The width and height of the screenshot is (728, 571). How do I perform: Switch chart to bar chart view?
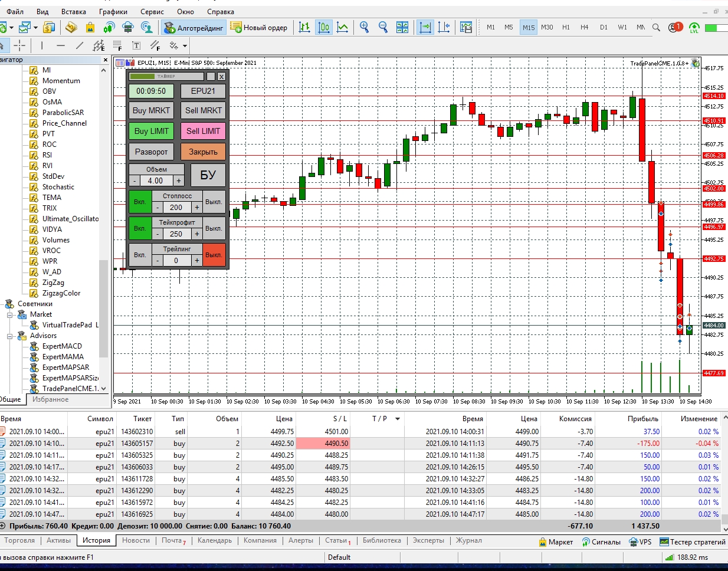(304, 27)
